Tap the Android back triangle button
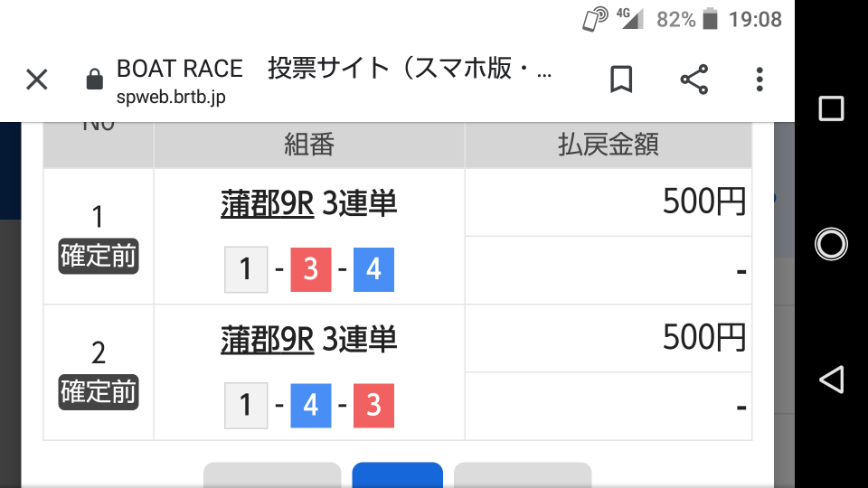Image resolution: width=868 pixels, height=488 pixels. click(831, 380)
